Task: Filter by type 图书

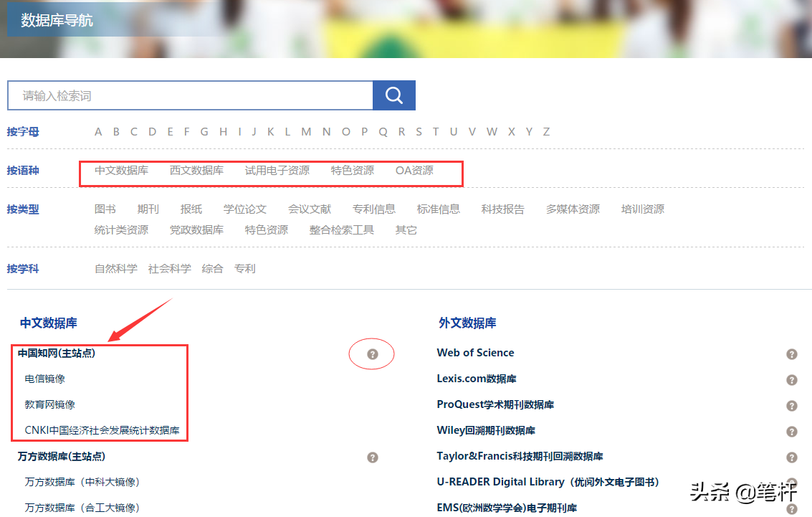Action: pos(105,209)
